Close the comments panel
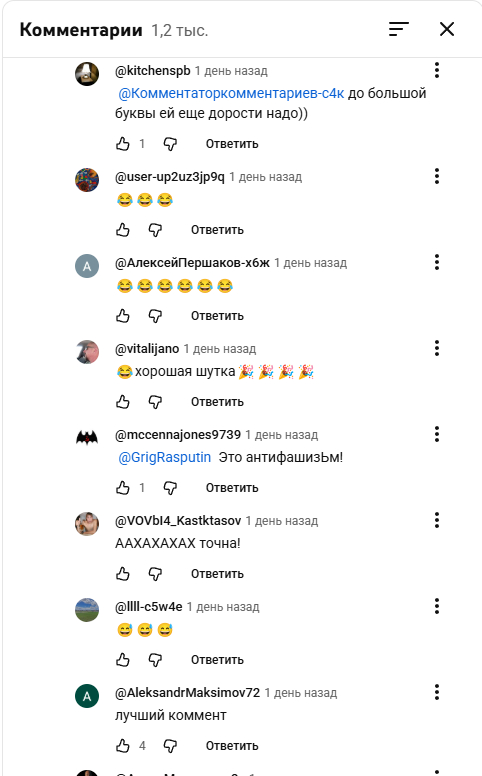The width and height of the screenshot is (482, 776). (x=447, y=29)
